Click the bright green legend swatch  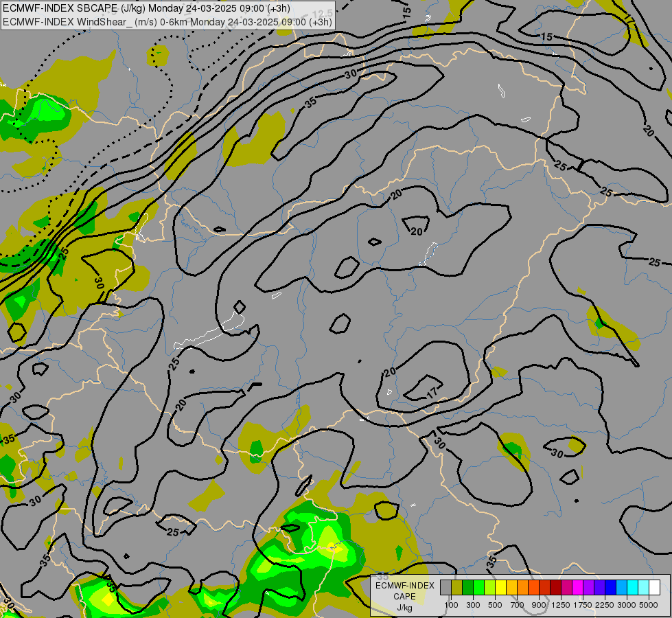pos(478,587)
